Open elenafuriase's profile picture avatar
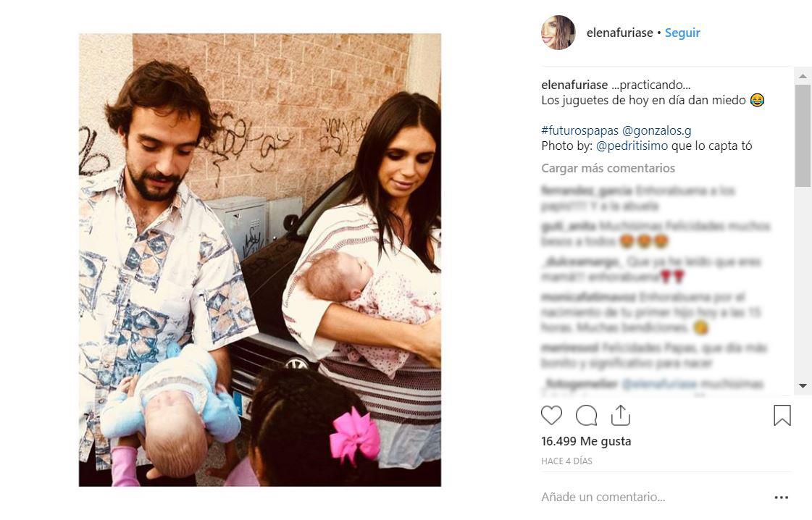 [x=558, y=33]
